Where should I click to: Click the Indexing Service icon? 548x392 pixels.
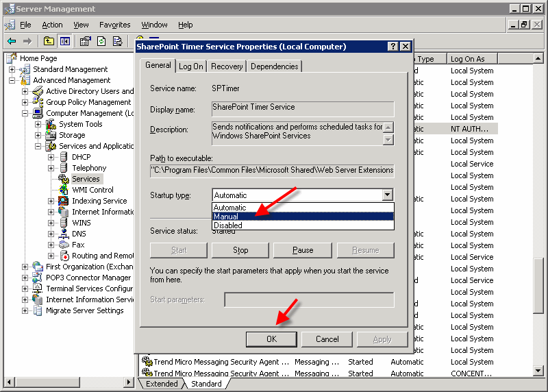[x=64, y=201]
